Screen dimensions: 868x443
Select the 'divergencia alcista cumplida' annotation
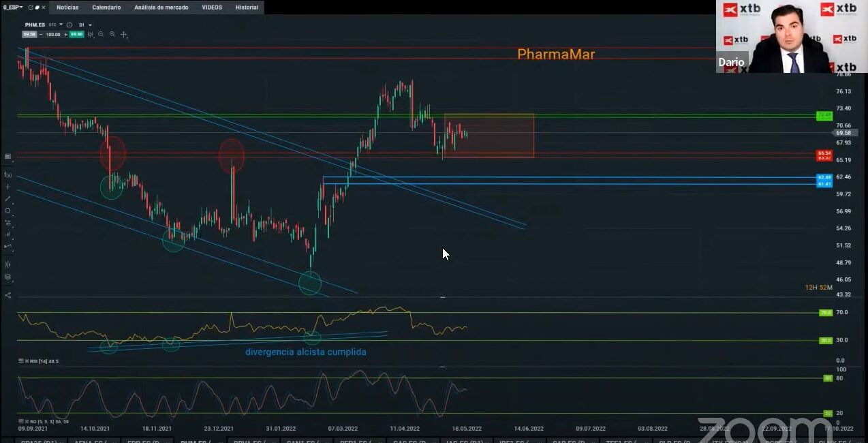pos(306,352)
